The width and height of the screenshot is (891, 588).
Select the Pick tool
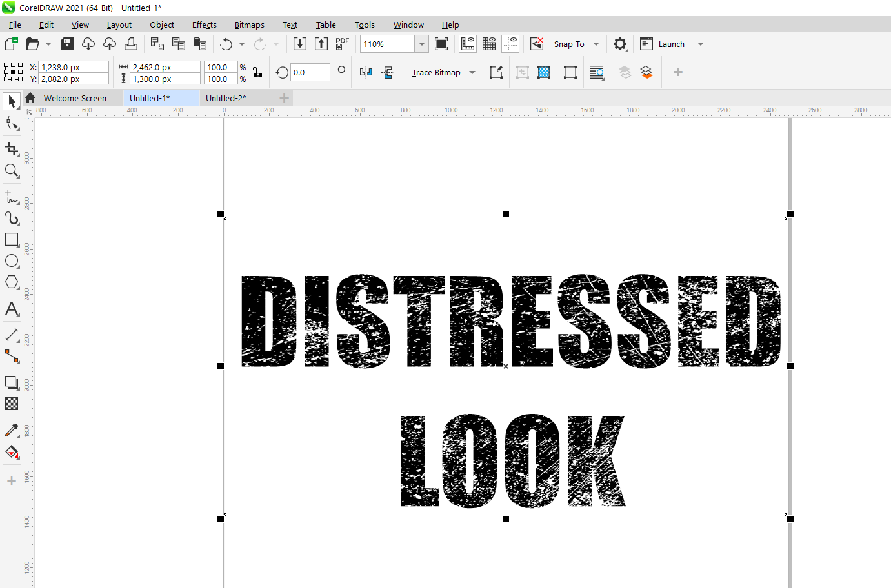(12, 101)
